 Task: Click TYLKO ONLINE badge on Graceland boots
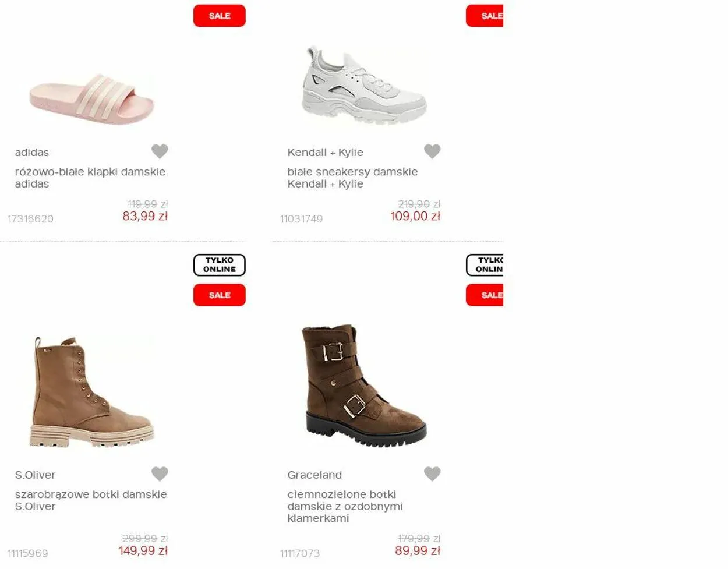[x=485, y=265]
